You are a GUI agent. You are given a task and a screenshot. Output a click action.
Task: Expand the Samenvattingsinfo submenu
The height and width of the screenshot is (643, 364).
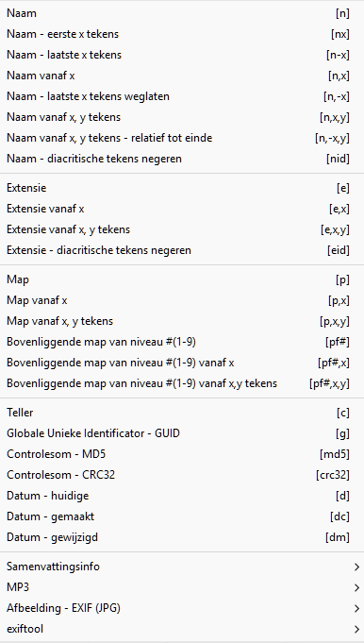pos(182,567)
